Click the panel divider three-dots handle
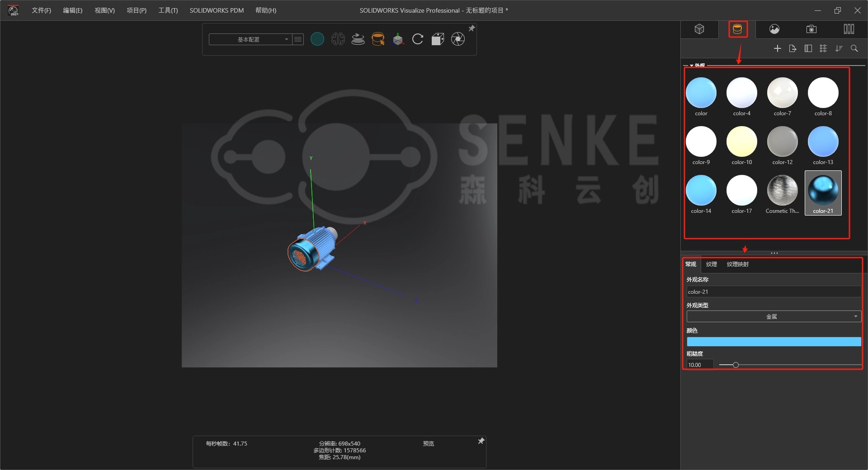 tap(774, 253)
